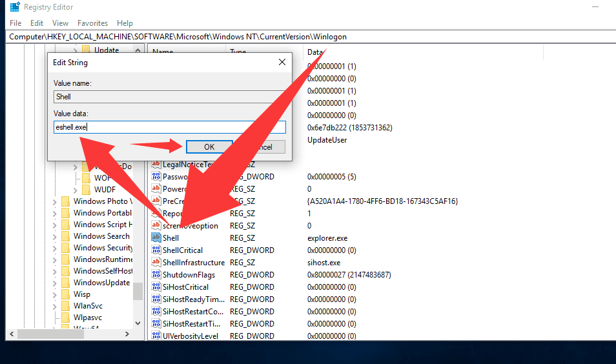Image resolution: width=616 pixels, height=364 pixels.
Task: Click the SiHostCritical DWORD icon
Action: [156, 287]
